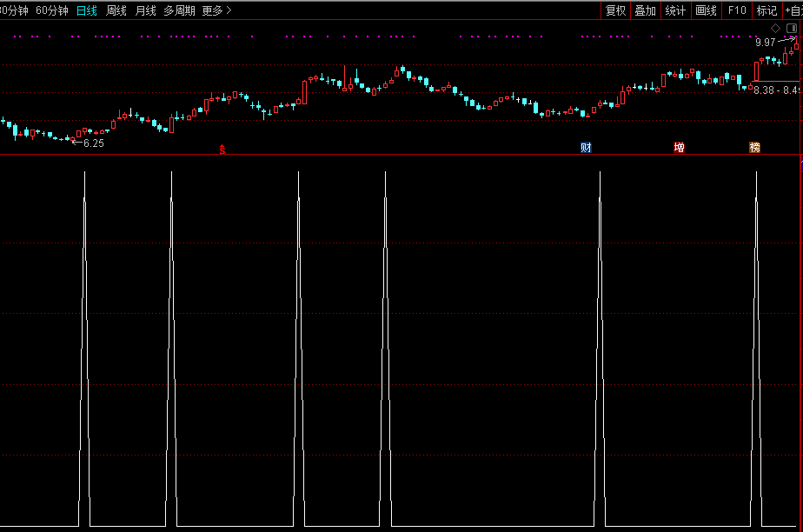
Task: Switch to 周线 weekly chart period
Action: (x=116, y=10)
